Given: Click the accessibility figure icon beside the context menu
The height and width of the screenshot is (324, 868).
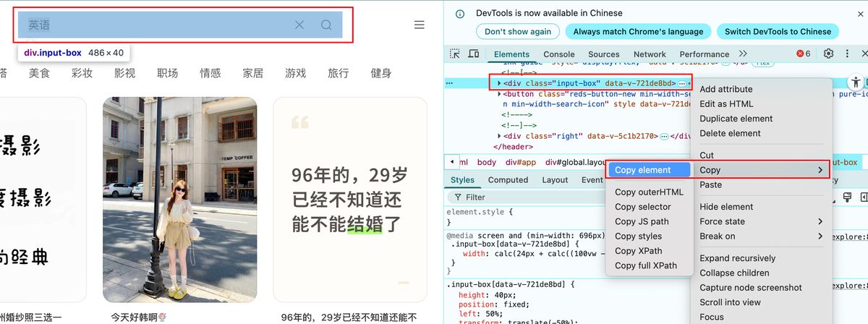Looking at the screenshot, I should [x=856, y=82].
